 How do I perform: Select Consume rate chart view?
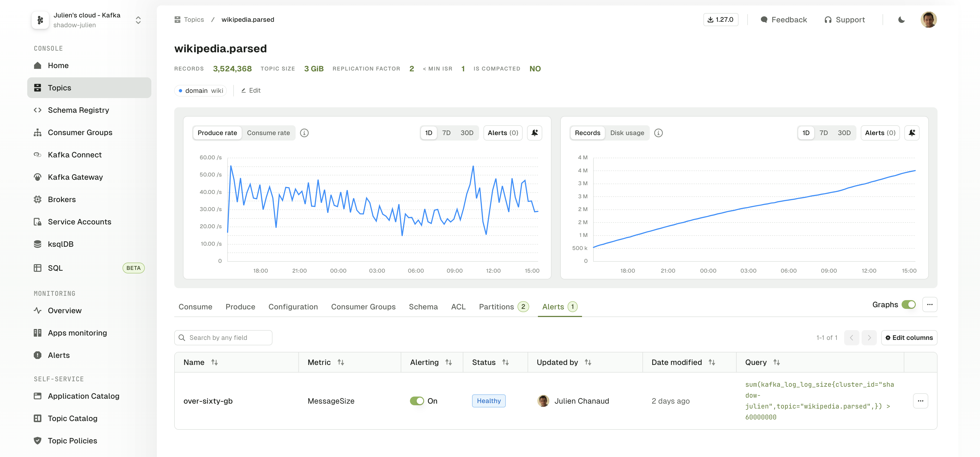268,133
